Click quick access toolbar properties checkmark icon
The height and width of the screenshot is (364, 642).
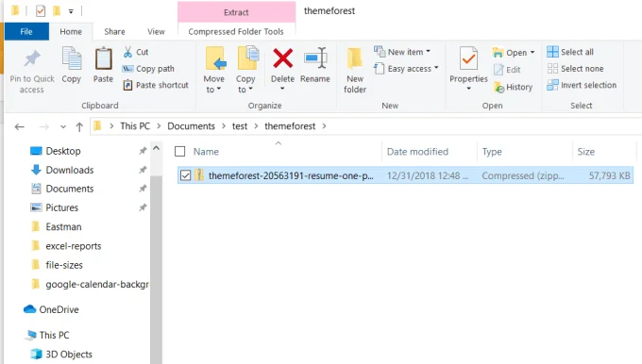pyautogui.click(x=41, y=11)
